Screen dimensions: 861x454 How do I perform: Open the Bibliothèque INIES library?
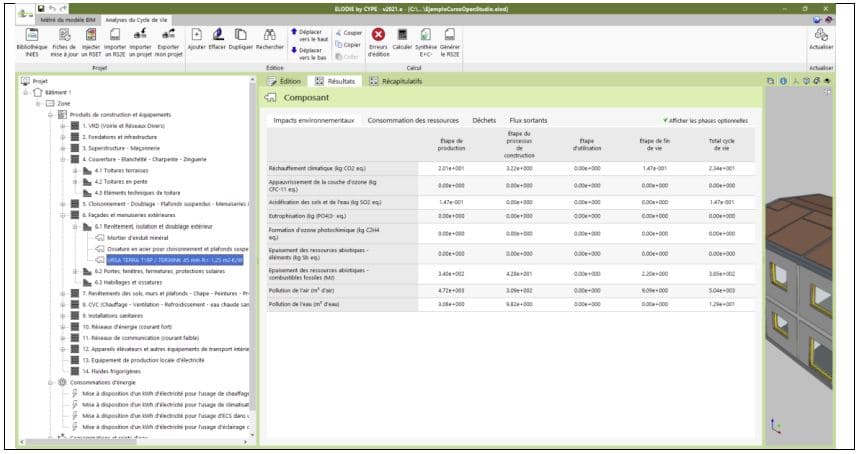click(x=32, y=42)
